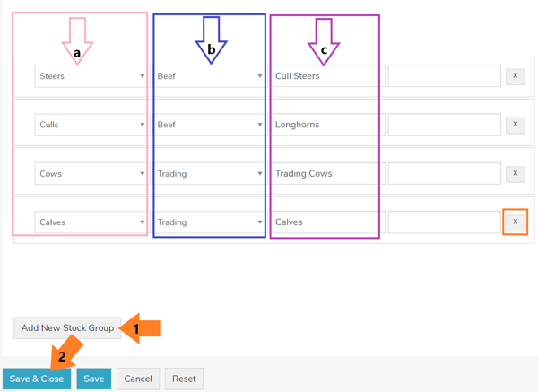This screenshot has width=538, height=392.
Task: Click the Reset button
Action: [x=184, y=379]
